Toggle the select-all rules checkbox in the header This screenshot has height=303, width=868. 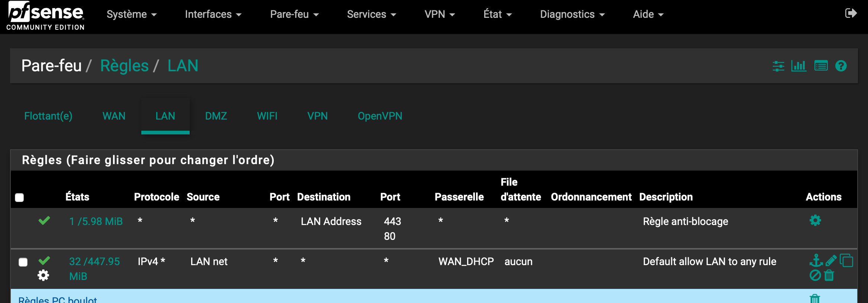tap(19, 198)
